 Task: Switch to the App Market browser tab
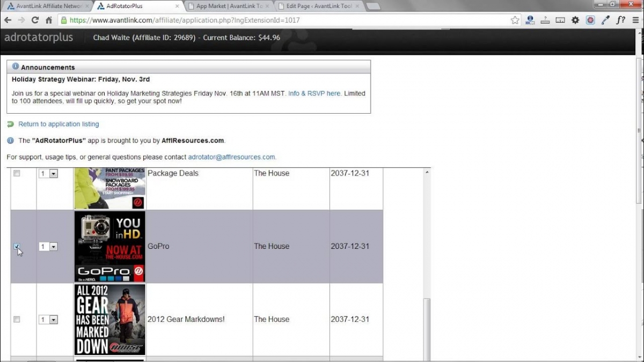click(x=229, y=6)
